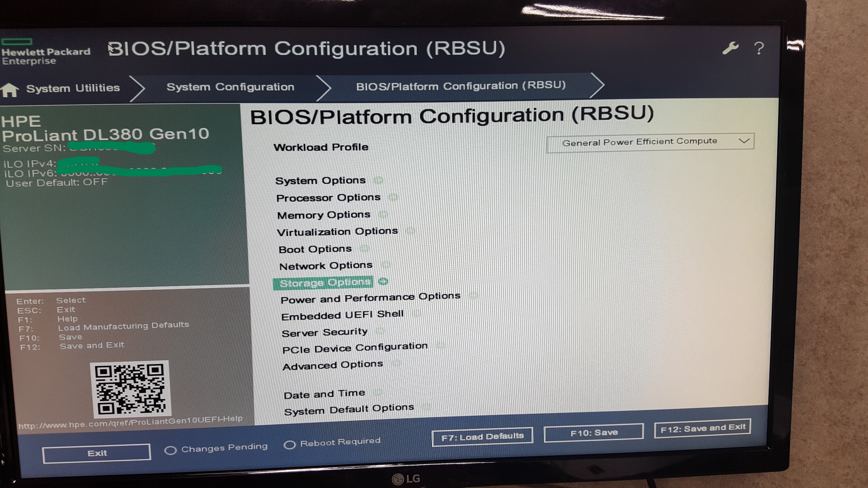This screenshot has height=488, width=868.
Task: Navigate to System Utilities breadcrumb
Action: pyautogui.click(x=73, y=88)
